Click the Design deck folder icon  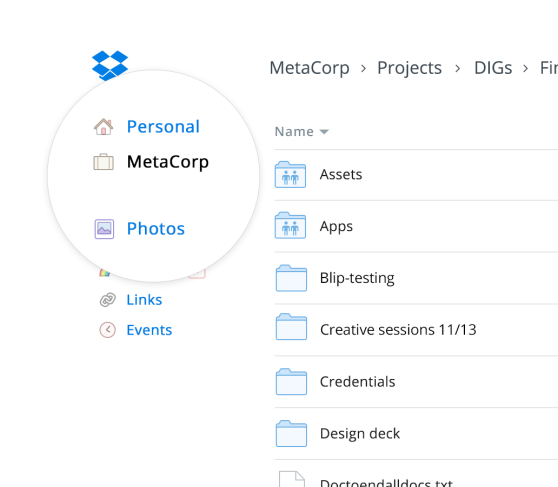(291, 434)
